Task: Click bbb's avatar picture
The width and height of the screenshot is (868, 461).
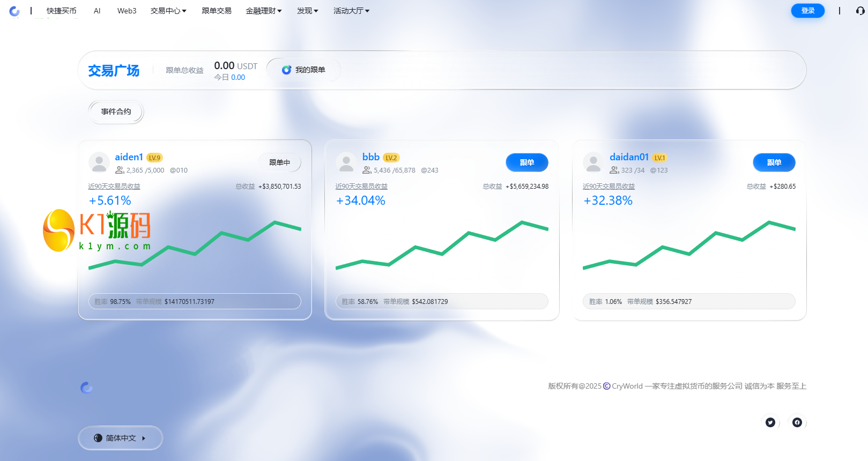Action: (x=346, y=162)
